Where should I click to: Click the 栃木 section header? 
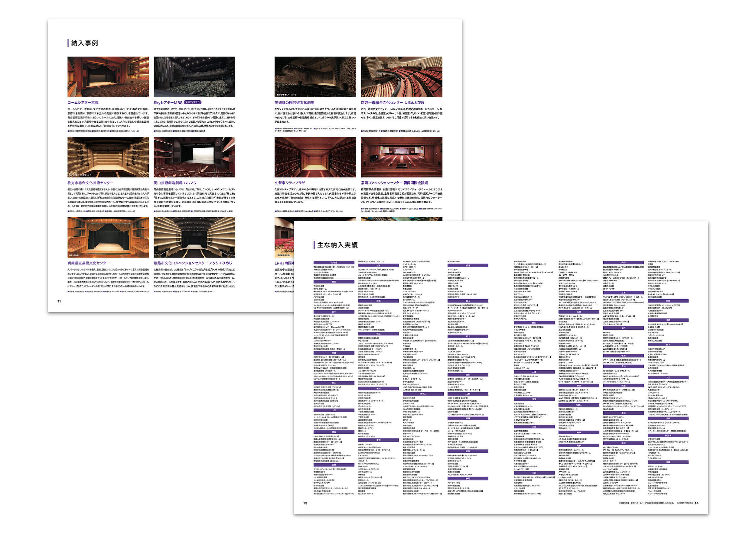[379, 266]
